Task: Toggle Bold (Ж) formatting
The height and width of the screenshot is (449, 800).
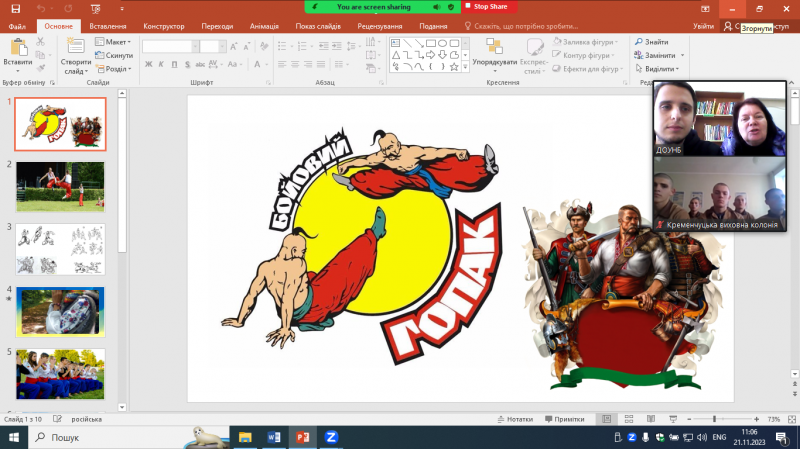Action: 148,64
